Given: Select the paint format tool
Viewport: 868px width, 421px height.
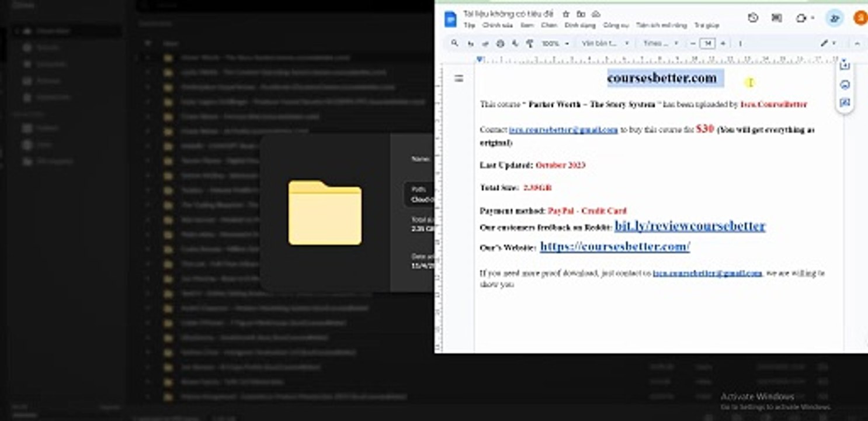Looking at the screenshot, I should point(530,43).
